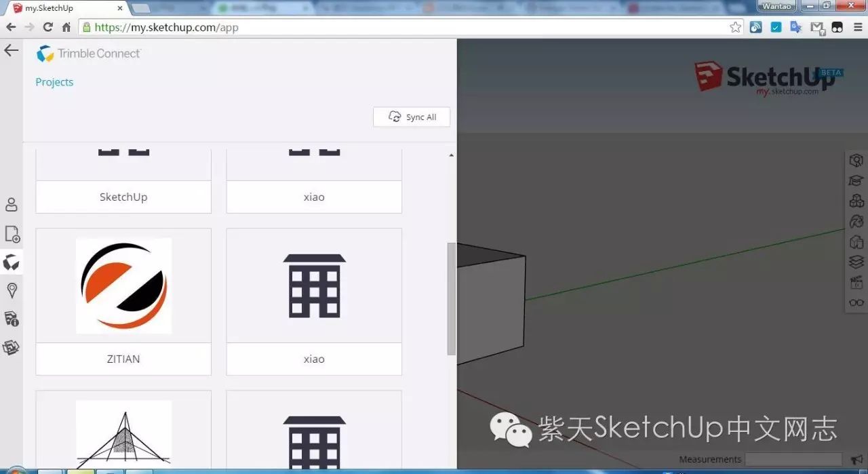Image resolution: width=868 pixels, height=474 pixels.
Task: Open the SketchUp project card label
Action: click(x=123, y=197)
